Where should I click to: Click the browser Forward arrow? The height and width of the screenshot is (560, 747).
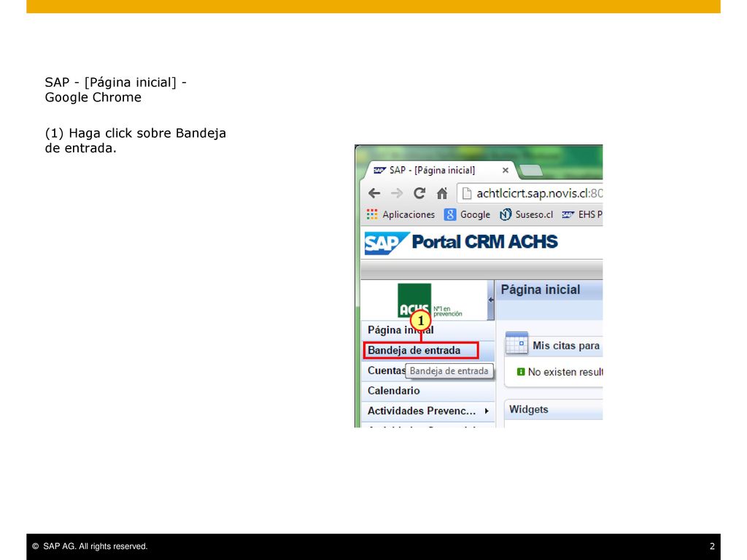[397, 193]
